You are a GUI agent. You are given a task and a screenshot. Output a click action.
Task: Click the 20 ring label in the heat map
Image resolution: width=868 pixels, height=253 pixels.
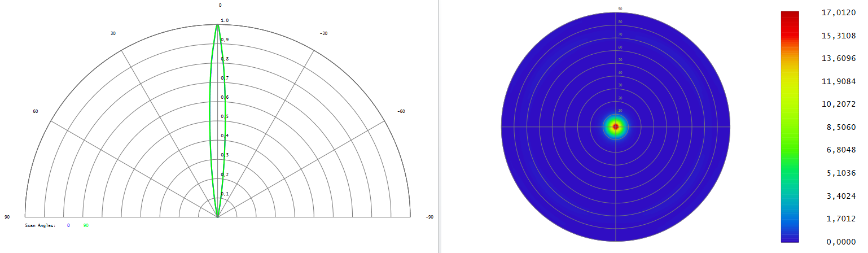click(620, 98)
